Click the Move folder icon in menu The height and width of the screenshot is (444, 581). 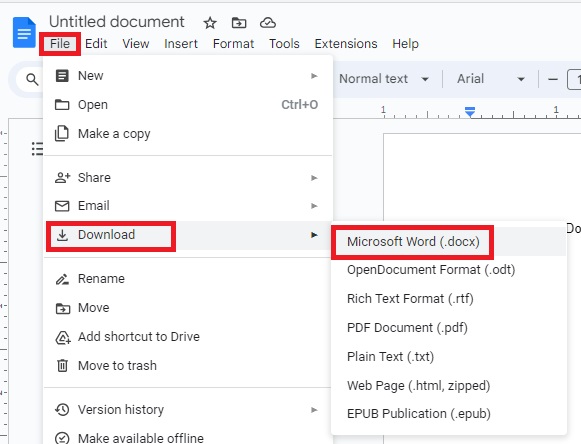pyautogui.click(x=62, y=308)
